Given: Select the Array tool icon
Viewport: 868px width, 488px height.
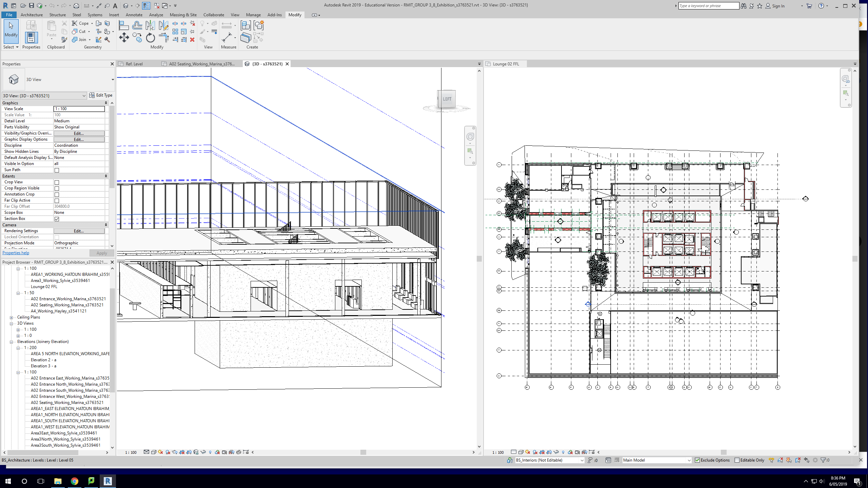Looking at the screenshot, I should coord(175,32).
